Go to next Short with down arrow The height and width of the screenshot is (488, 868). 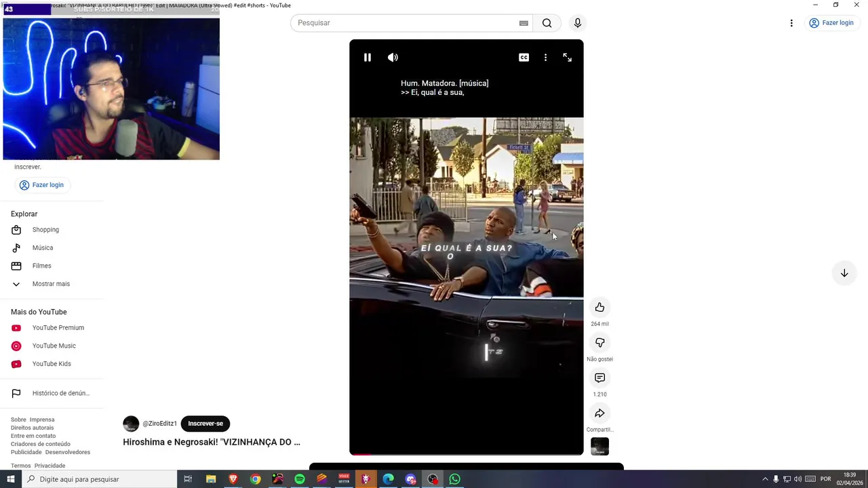[x=844, y=273]
